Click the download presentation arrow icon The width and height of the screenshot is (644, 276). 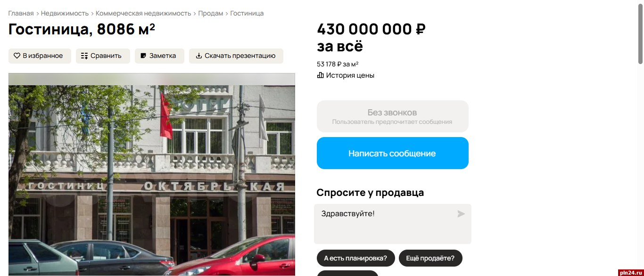(x=199, y=56)
